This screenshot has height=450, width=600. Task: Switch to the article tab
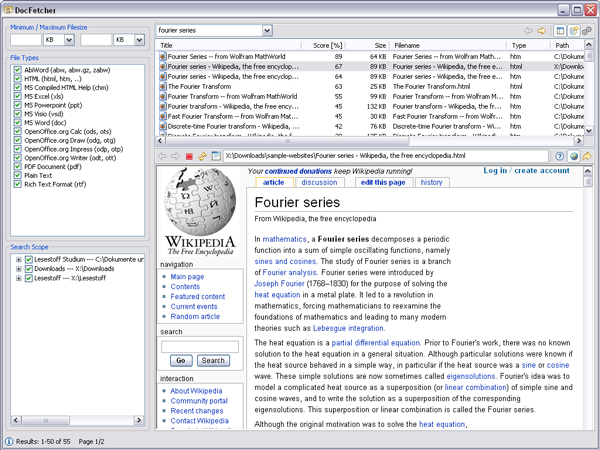(x=274, y=183)
